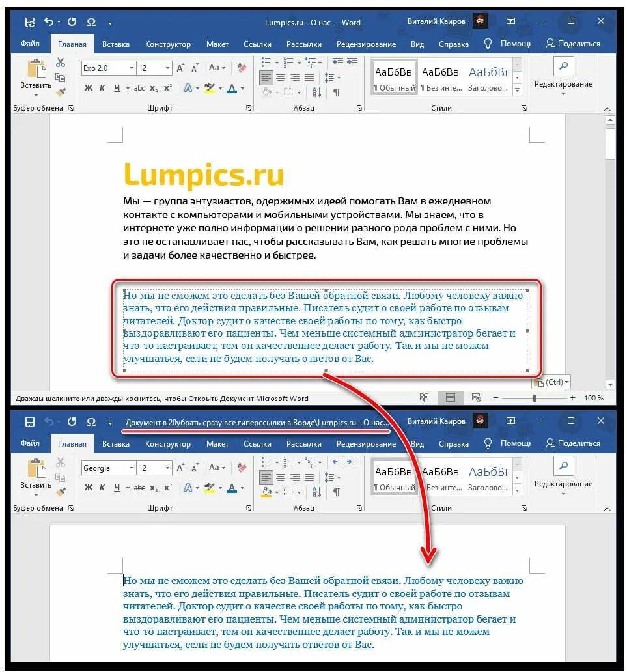Increase font size in top window
Screen dimensions: 627x672
pyautogui.click(x=180, y=68)
